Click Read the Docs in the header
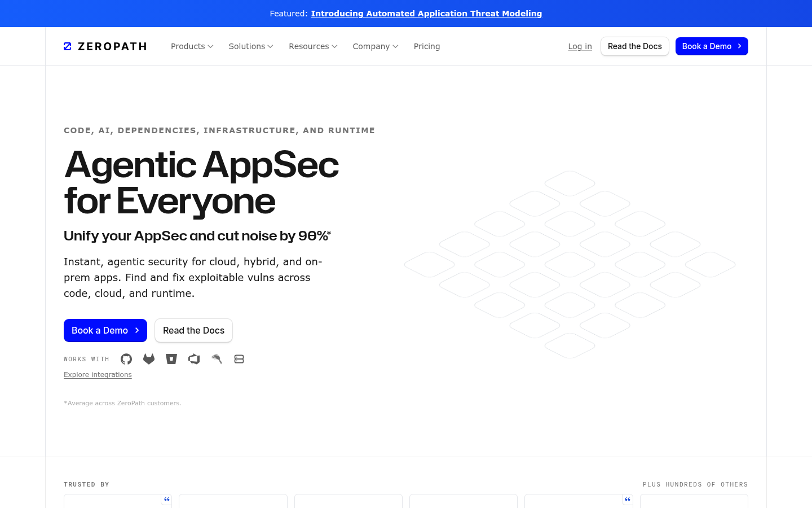 click(635, 46)
